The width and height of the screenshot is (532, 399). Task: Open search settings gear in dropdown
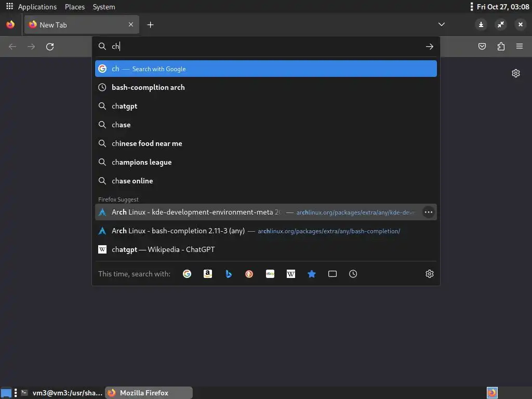click(430, 274)
